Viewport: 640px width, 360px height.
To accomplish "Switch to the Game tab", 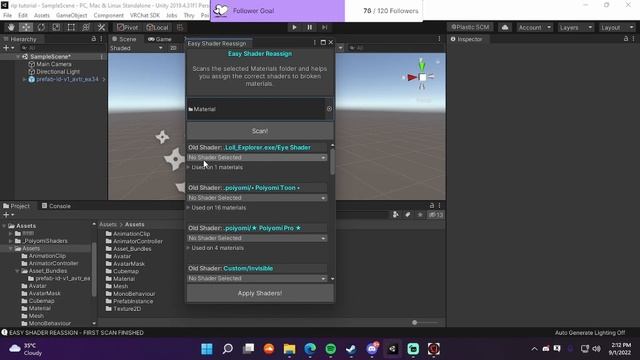I will [x=160, y=39].
